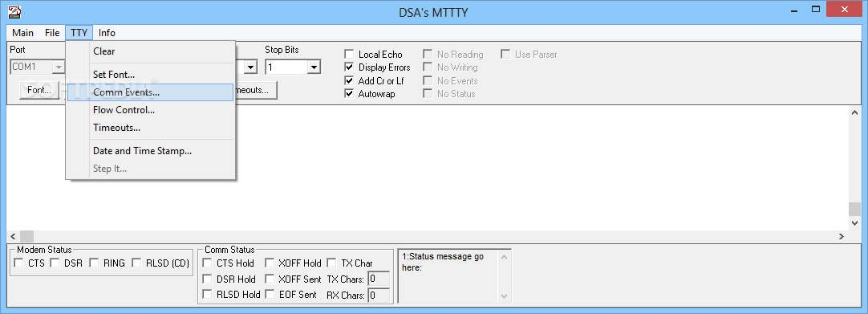The height and width of the screenshot is (314, 868).
Task: Click the horizontal scrollbar thumb
Action: (x=26, y=236)
